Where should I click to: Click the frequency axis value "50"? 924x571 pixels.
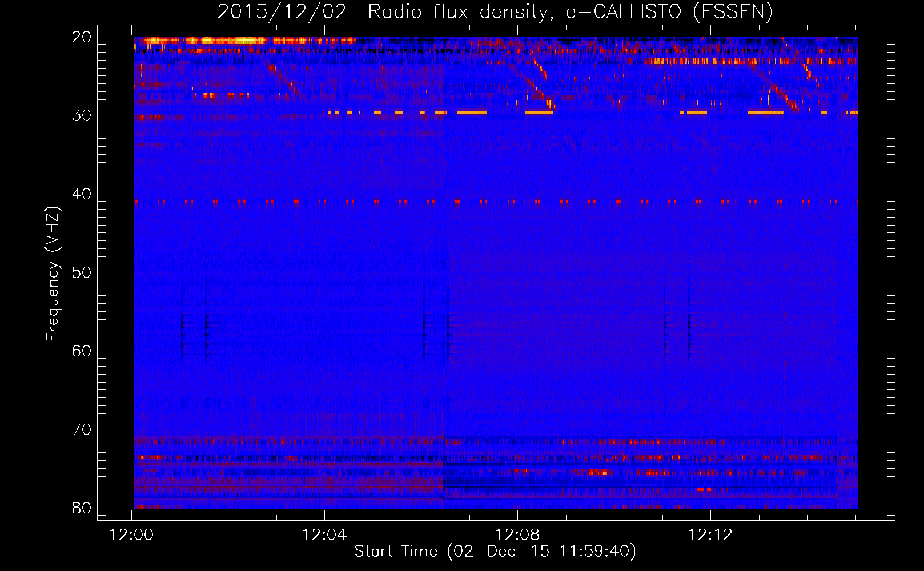coord(82,272)
